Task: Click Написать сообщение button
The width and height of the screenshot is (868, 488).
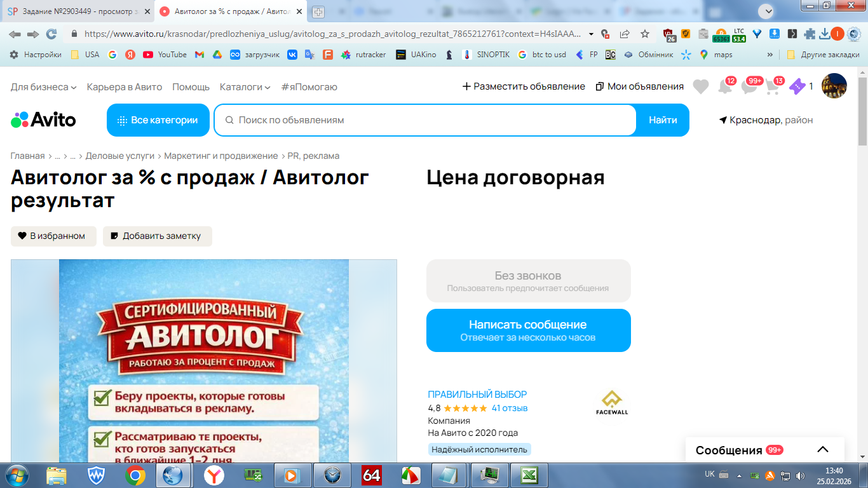Action: click(529, 330)
